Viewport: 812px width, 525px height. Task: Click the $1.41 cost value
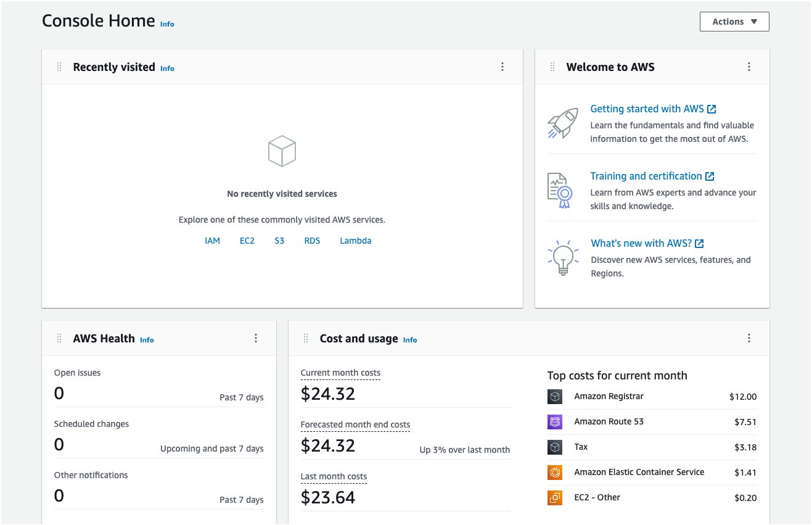745,473
